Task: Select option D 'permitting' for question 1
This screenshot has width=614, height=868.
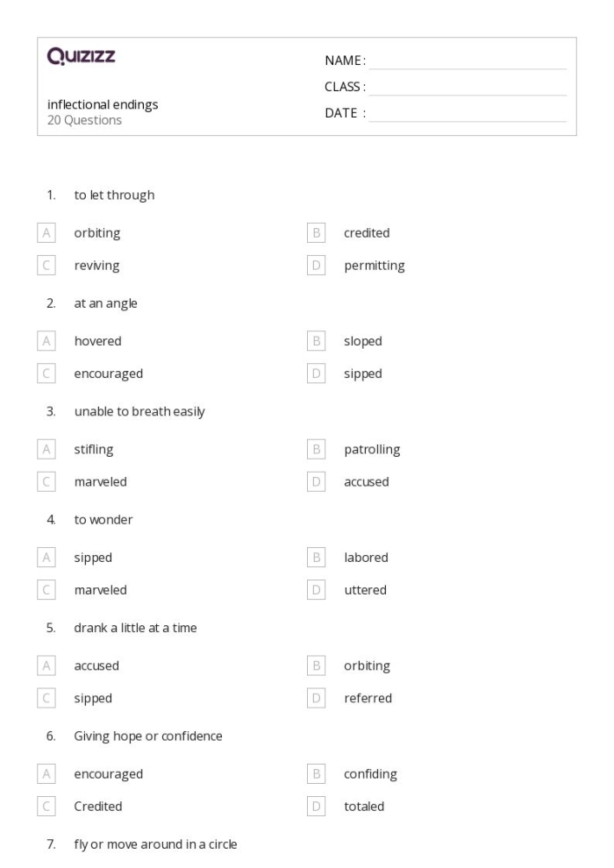Action: [x=317, y=266]
